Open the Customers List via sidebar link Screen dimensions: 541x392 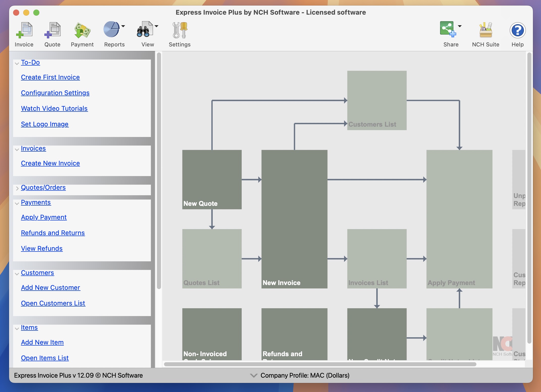coord(53,303)
